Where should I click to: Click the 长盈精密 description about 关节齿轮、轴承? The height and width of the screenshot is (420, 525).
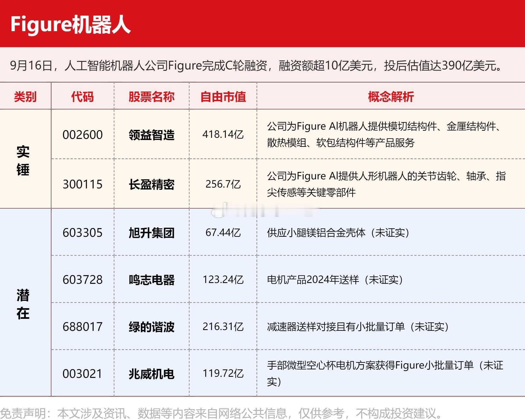click(386, 184)
